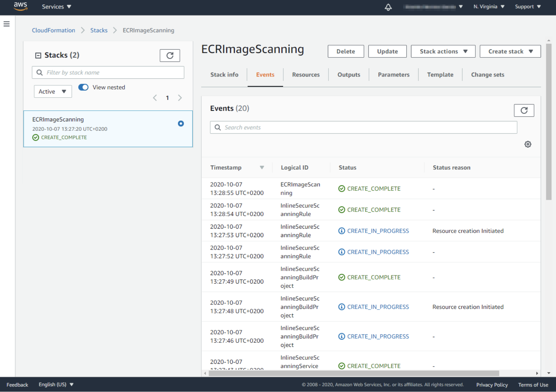Click the Feedback link
This screenshot has height=392, width=556.
pyautogui.click(x=17, y=385)
